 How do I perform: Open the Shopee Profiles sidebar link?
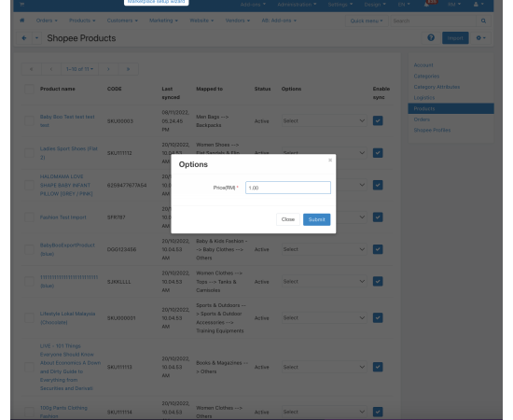pos(432,130)
